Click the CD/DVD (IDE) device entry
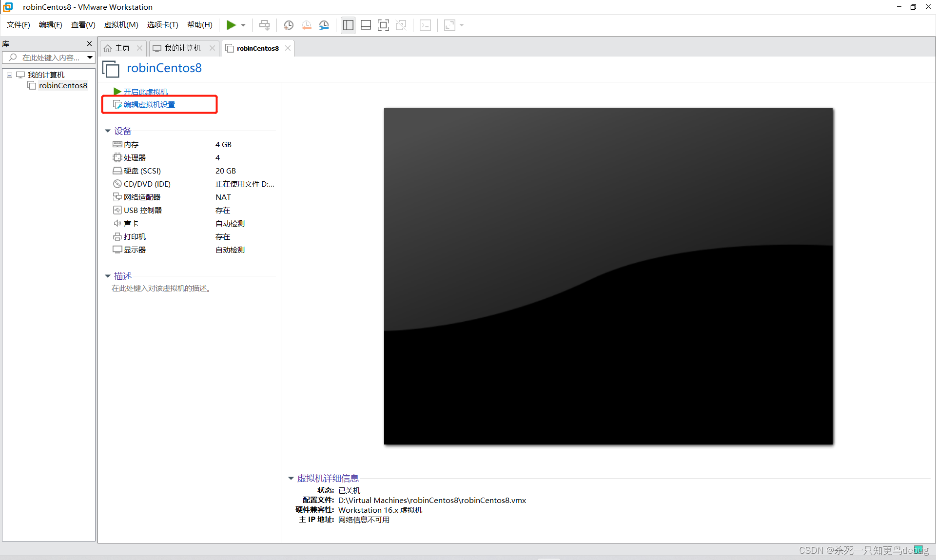Viewport: 936px width, 560px height. [x=147, y=184]
